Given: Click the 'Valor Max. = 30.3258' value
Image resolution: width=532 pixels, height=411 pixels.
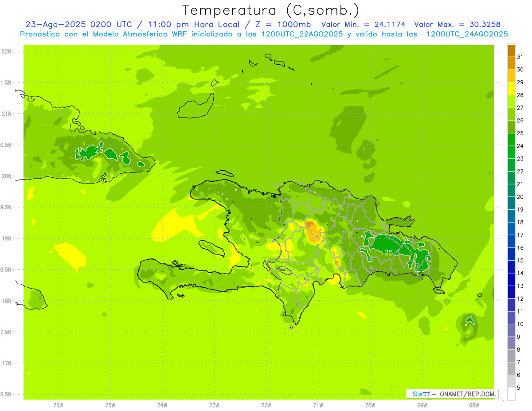Looking at the screenshot, I should pyautogui.click(x=457, y=24).
